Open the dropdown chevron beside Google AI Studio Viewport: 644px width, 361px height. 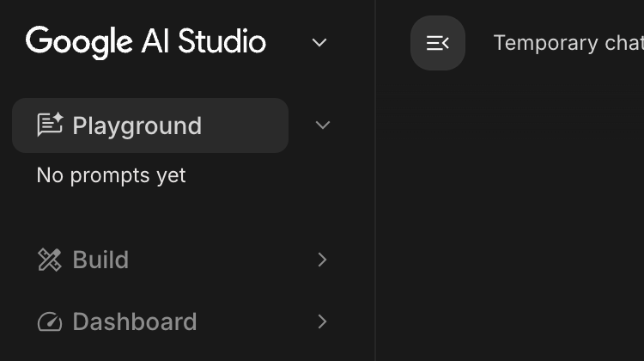(x=319, y=42)
